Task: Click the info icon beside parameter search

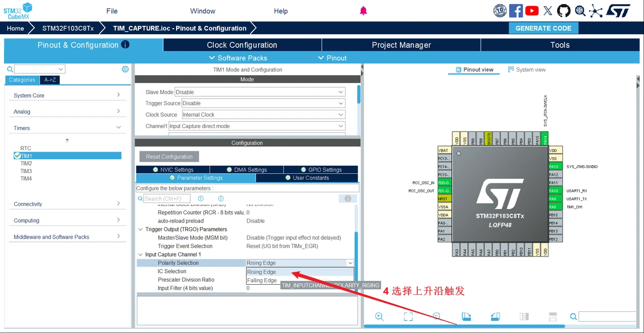Action: coord(348,198)
